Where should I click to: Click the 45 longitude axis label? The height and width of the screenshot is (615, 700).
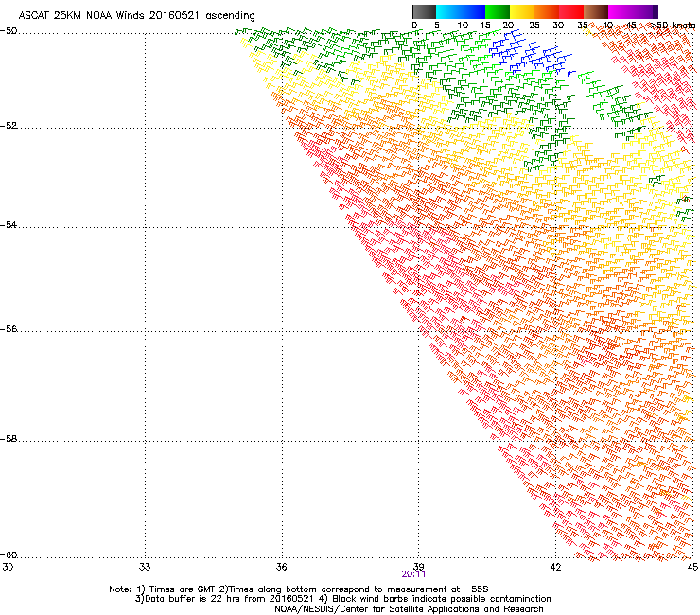click(x=692, y=567)
